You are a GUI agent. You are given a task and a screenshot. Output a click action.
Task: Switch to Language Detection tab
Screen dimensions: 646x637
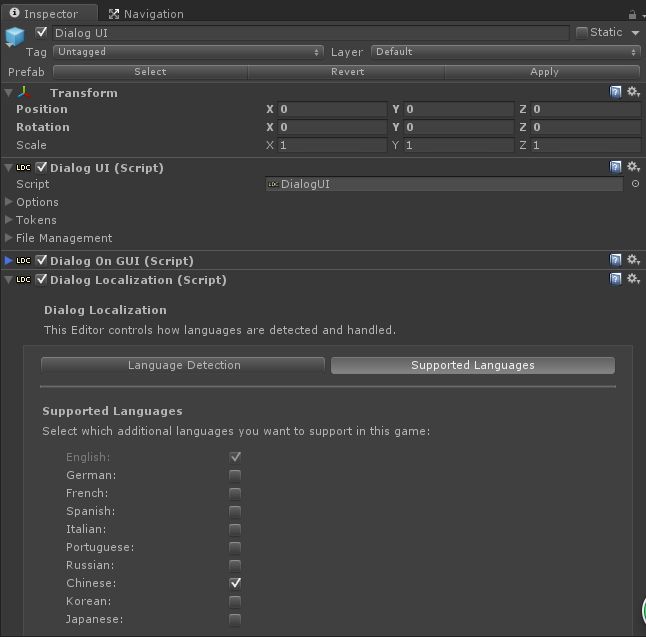(183, 365)
